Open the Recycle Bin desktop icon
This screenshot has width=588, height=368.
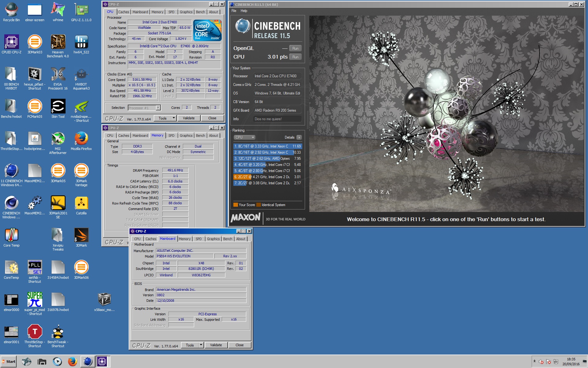[x=11, y=12]
